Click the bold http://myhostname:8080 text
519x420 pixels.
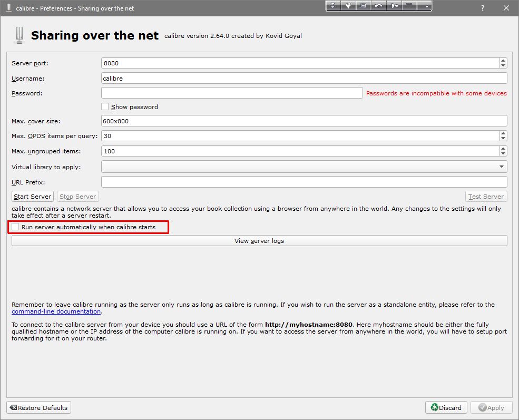coord(308,325)
